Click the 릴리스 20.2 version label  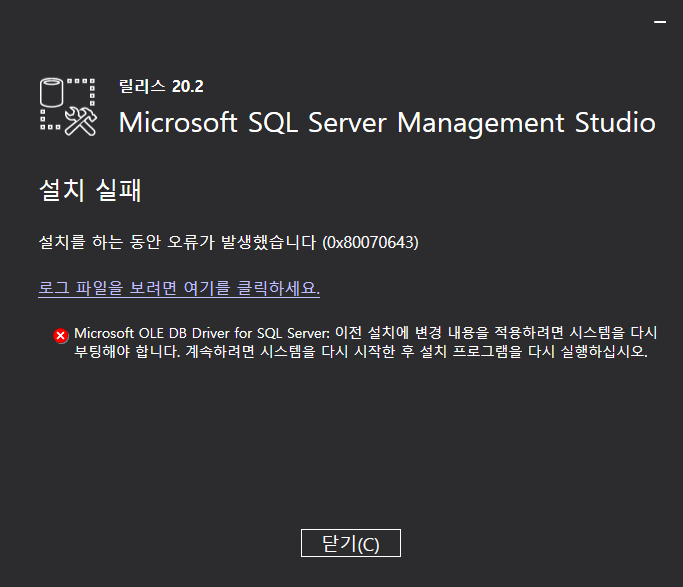coord(161,86)
